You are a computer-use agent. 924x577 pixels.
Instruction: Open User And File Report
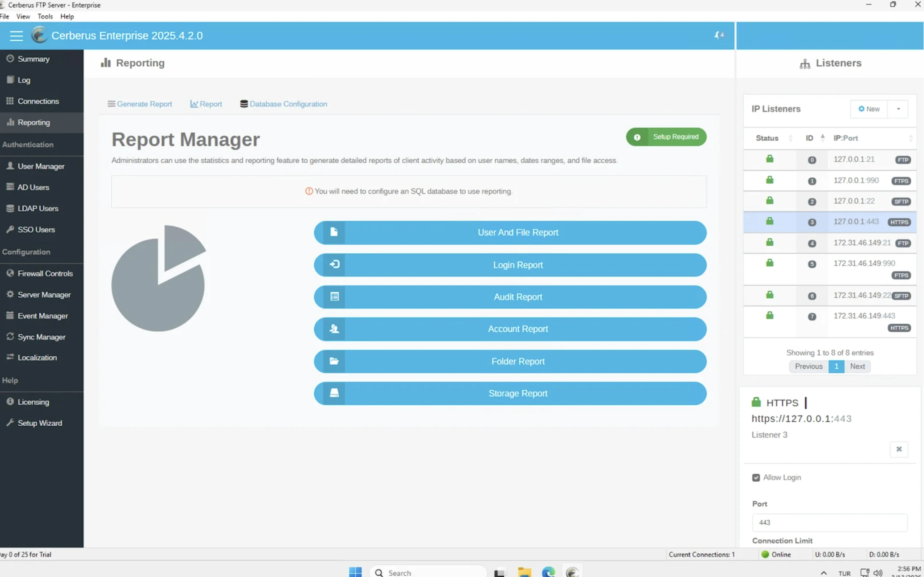tap(510, 233)
